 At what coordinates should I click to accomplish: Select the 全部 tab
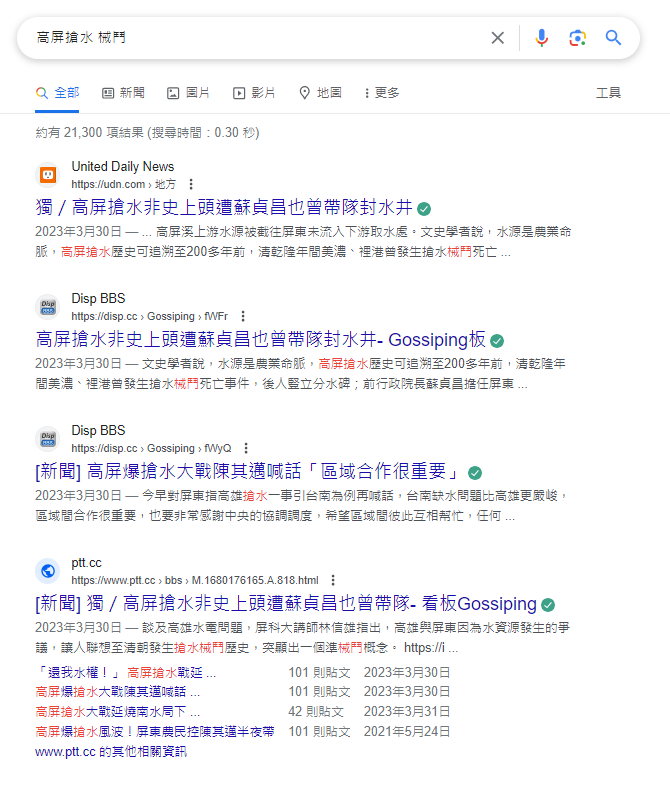pos(58,93)
